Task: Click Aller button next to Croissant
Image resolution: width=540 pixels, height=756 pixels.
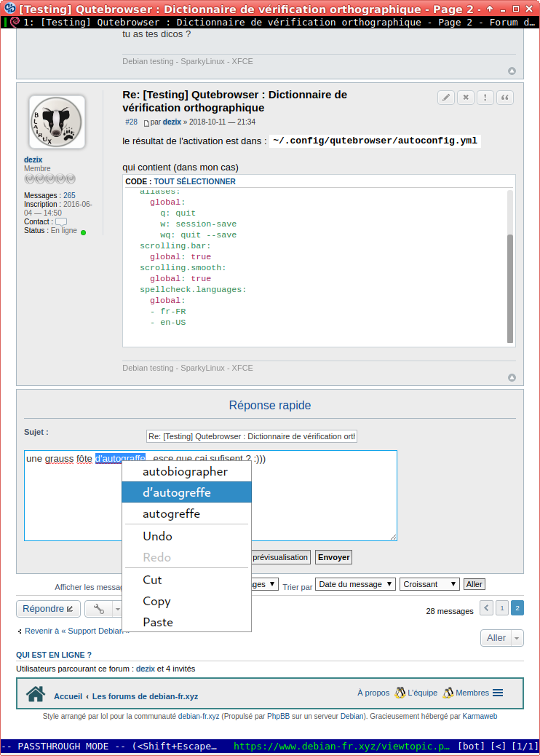Action: [x=474, y=584]
